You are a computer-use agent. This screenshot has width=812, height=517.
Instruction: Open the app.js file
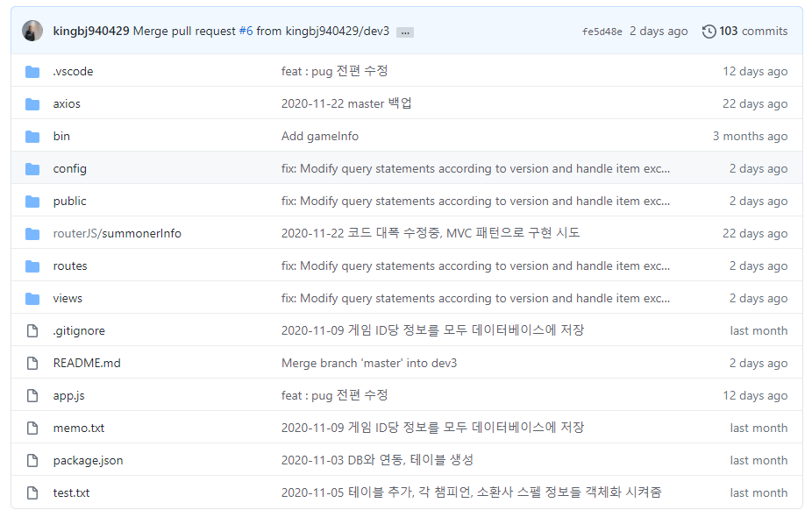(69, 396)
